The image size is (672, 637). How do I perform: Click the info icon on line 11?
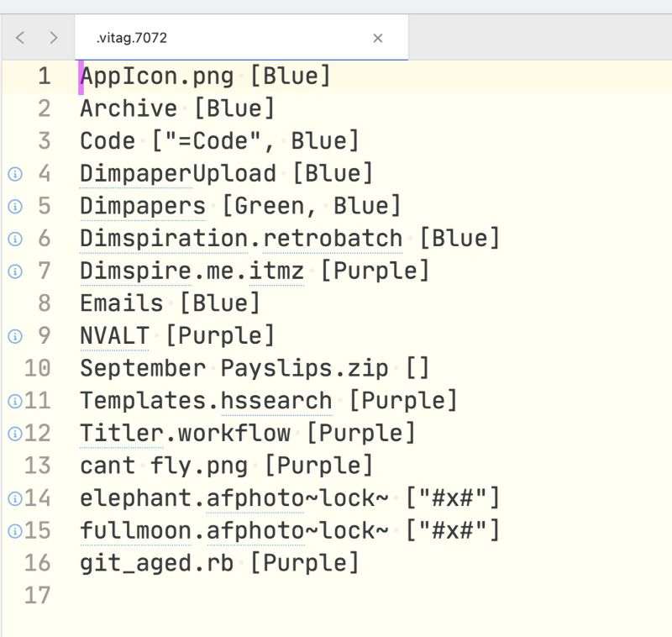click(x=14, y=402)
